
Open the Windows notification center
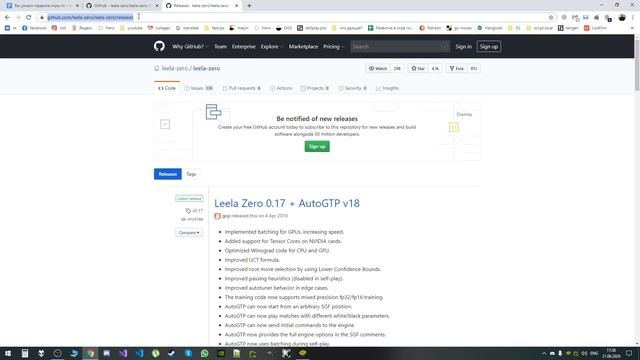pyautogui.click(x=629, y=353)
